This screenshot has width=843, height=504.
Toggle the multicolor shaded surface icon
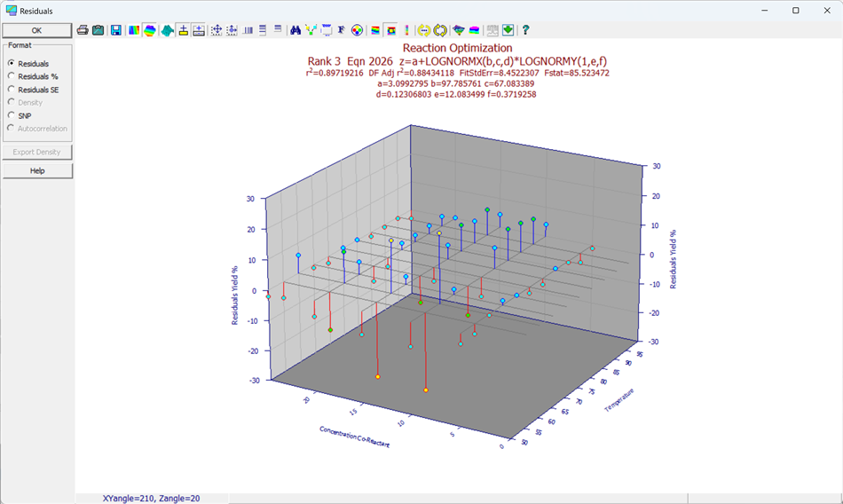[x=149, y=30]
